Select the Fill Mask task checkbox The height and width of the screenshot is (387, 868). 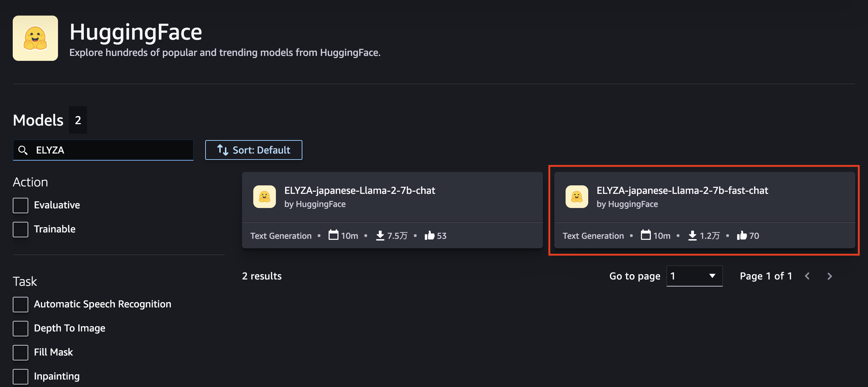[21, 353]
